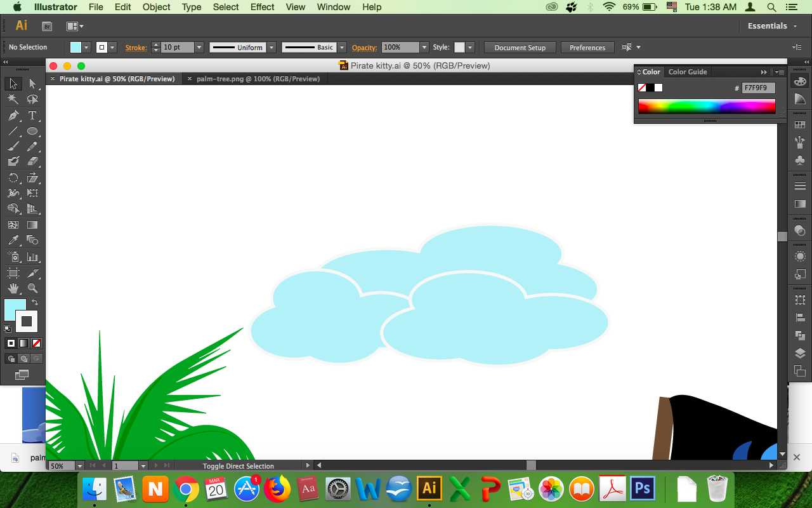
Task: Click the Preferences button
Action: [x=587, y=48]
